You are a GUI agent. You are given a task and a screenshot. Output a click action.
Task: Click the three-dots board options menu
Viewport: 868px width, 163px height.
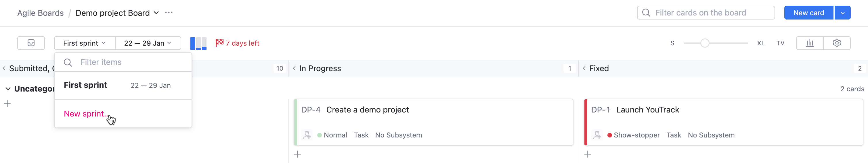coord(169,13)
